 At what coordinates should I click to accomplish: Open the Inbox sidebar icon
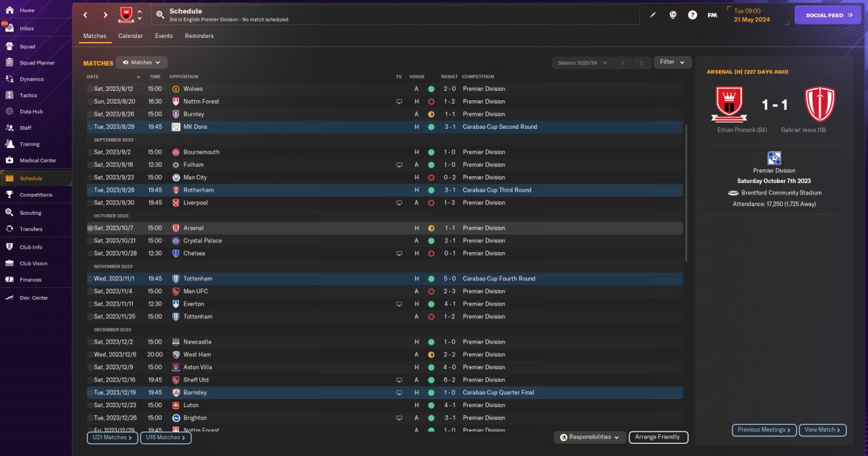[x=9, y=28]
